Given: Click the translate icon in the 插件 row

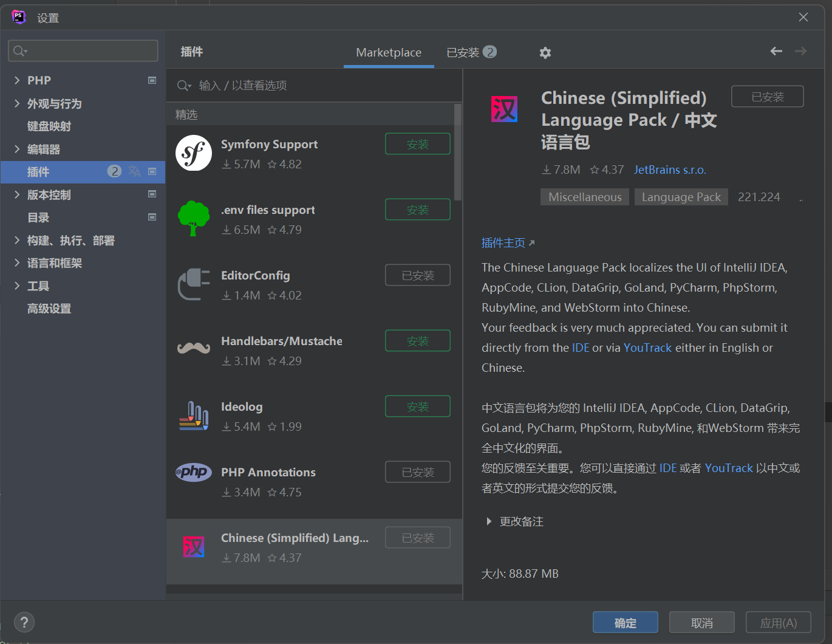Looking at the screenshot, I should coord(135,171).
